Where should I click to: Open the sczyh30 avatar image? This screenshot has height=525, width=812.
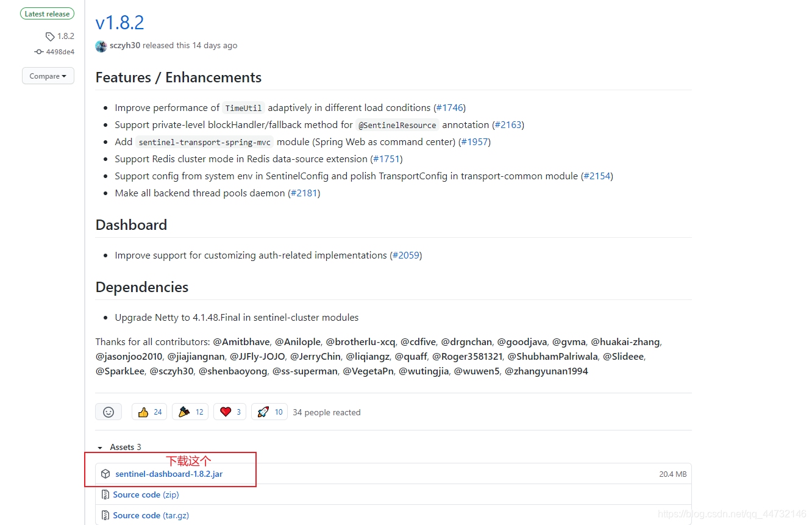pyautogui.click(x=101, y=46)
